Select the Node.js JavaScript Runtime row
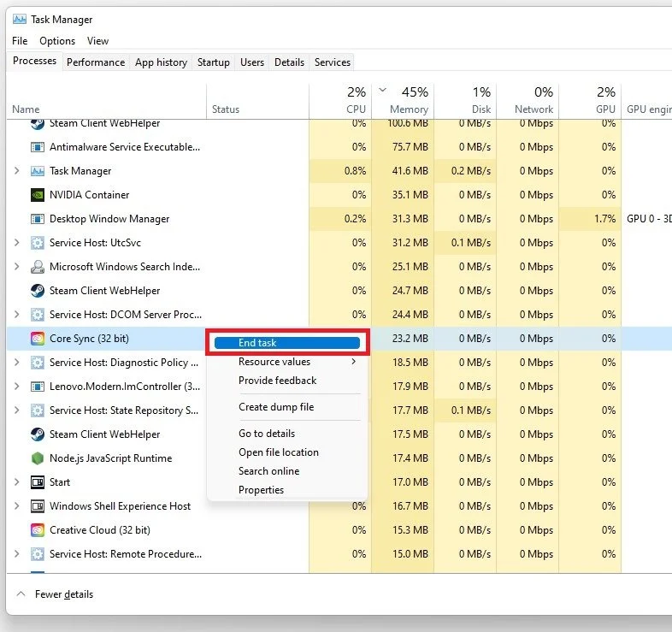This screenshot has width=672, height=632. point(339,458)
